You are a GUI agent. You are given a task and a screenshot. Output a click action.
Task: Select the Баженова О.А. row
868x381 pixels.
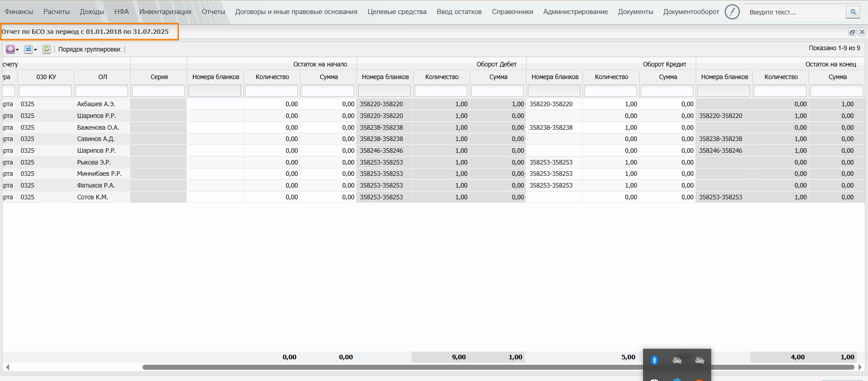click(433, 127)
